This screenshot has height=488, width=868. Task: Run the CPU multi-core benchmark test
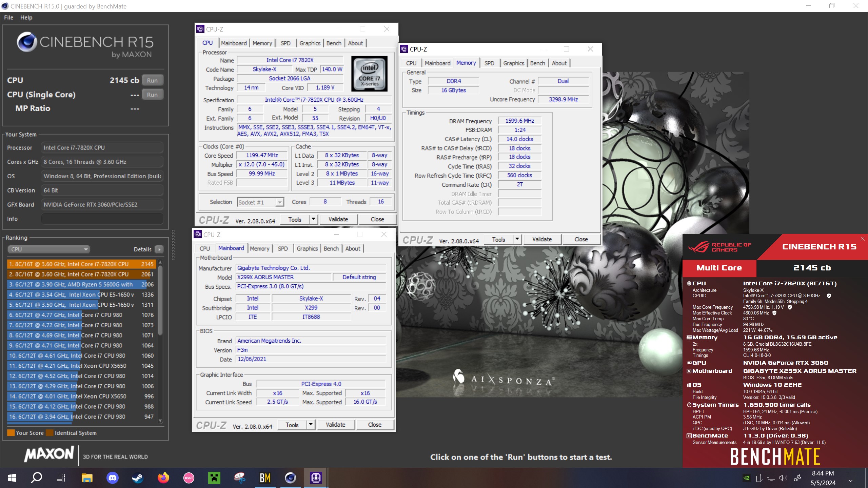point(152,80)
